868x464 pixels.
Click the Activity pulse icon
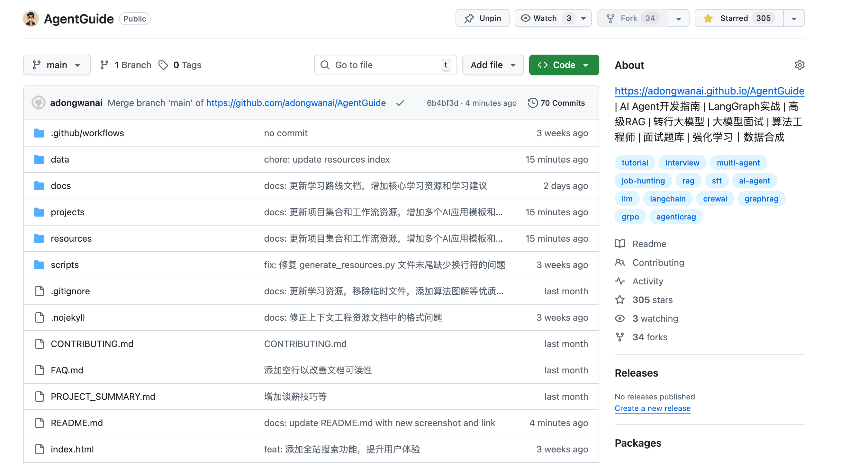point(620,281)
